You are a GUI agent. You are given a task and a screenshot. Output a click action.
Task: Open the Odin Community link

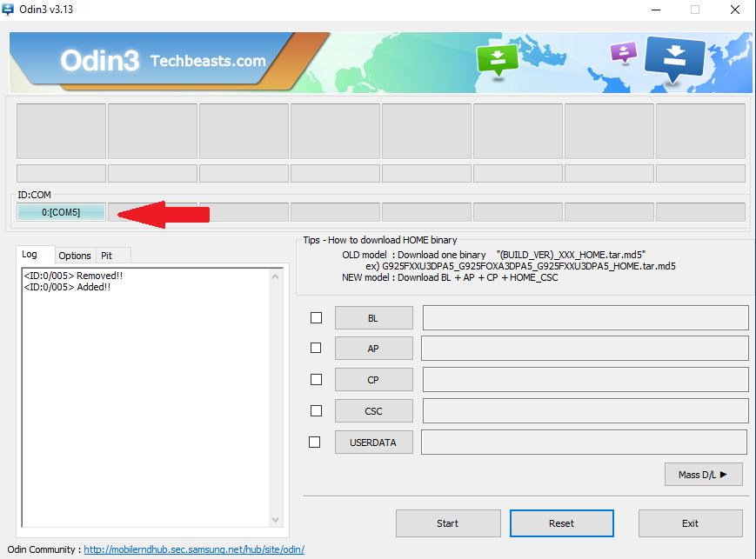pos(194,549)
